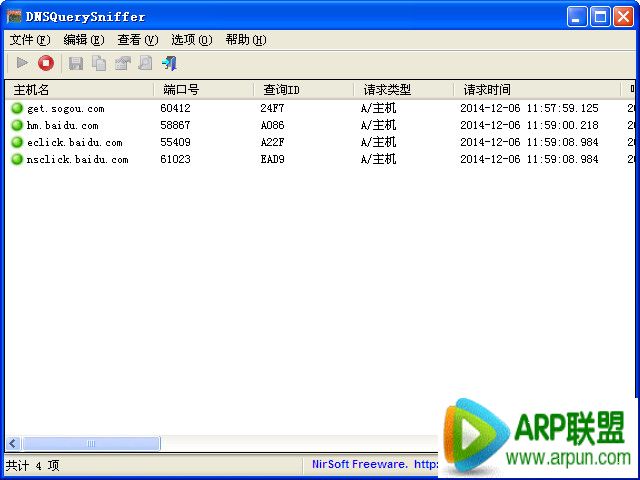Viewport: 640px width, 480px height.
Task: Click port number 58867
Action: [176, 125]
